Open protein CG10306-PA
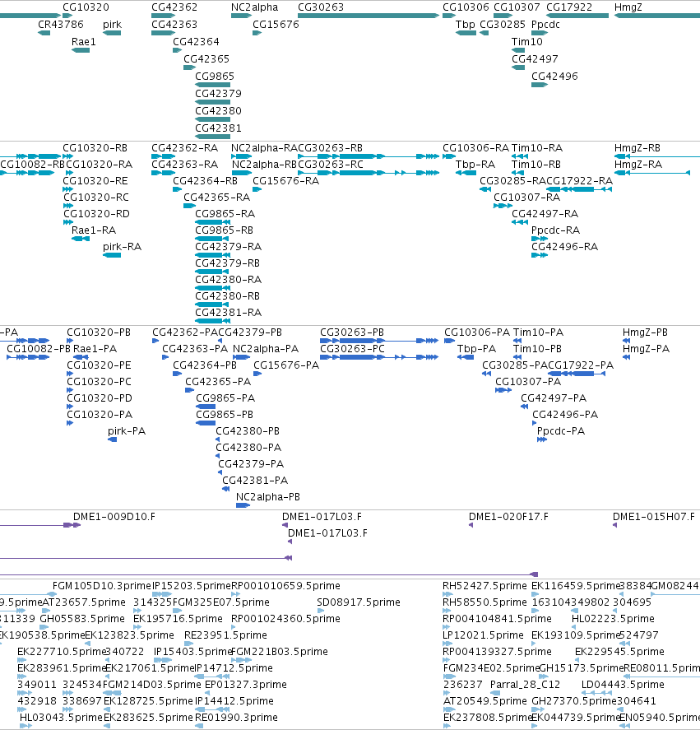The height and width of the screenshot is (730, 700). coord(477,332)
